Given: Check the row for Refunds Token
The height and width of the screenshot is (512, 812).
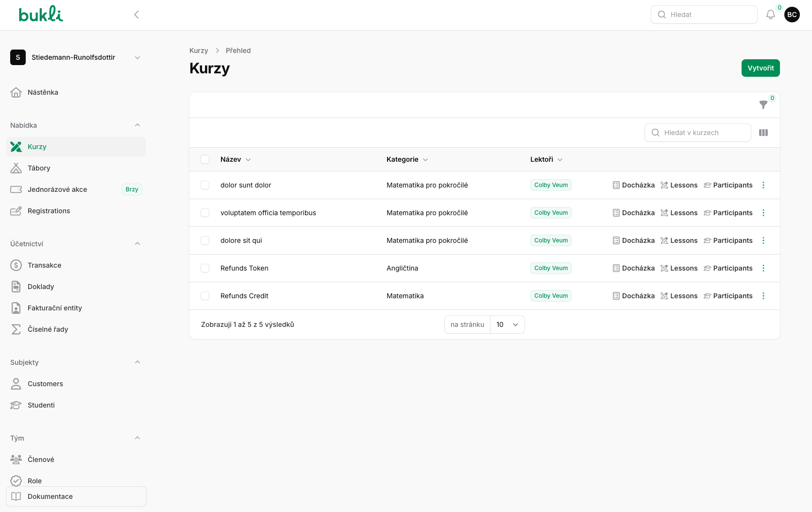Looking at the screenshot, I should [205, 268].
